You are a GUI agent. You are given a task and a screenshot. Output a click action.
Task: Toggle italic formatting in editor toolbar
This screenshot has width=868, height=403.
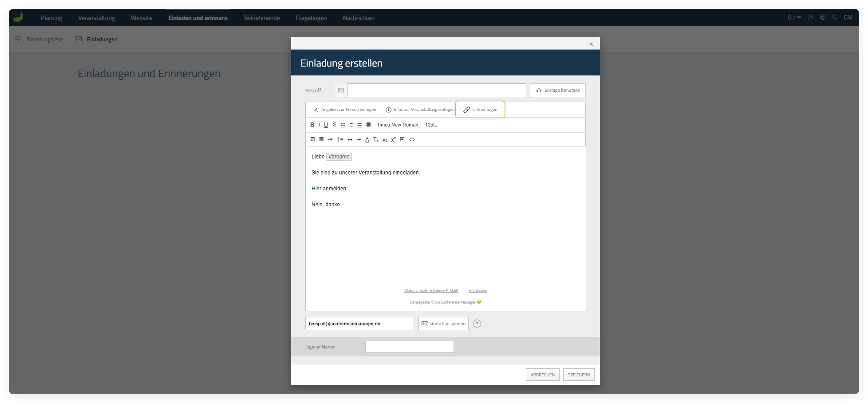coord(319,125)
